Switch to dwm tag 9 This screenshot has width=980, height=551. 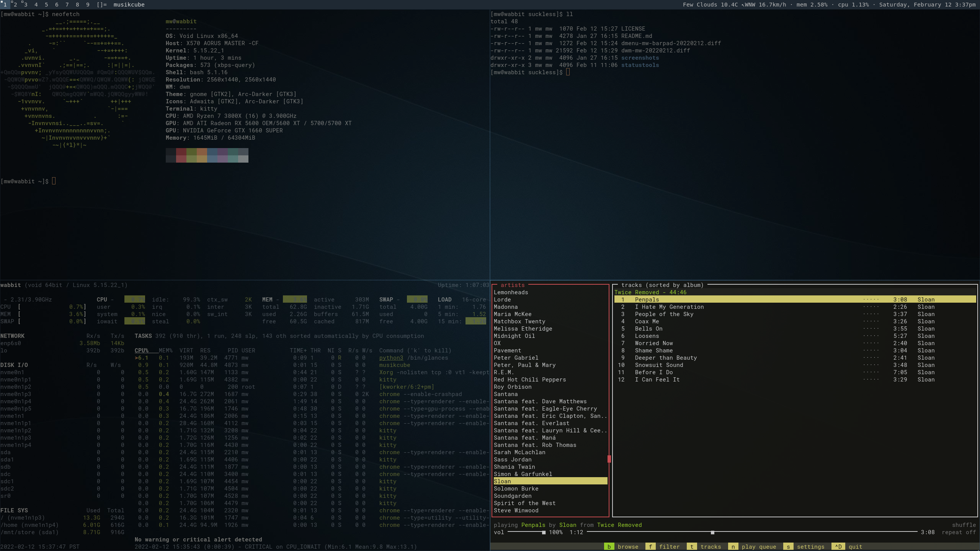tap(88, 5)
